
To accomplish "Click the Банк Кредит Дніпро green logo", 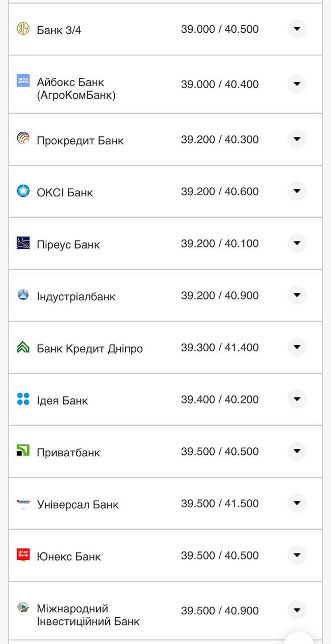I will [23, 347].
